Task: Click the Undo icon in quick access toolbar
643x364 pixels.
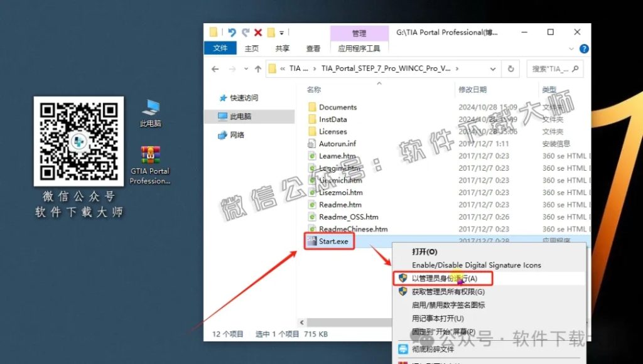Action: [232, 32]
